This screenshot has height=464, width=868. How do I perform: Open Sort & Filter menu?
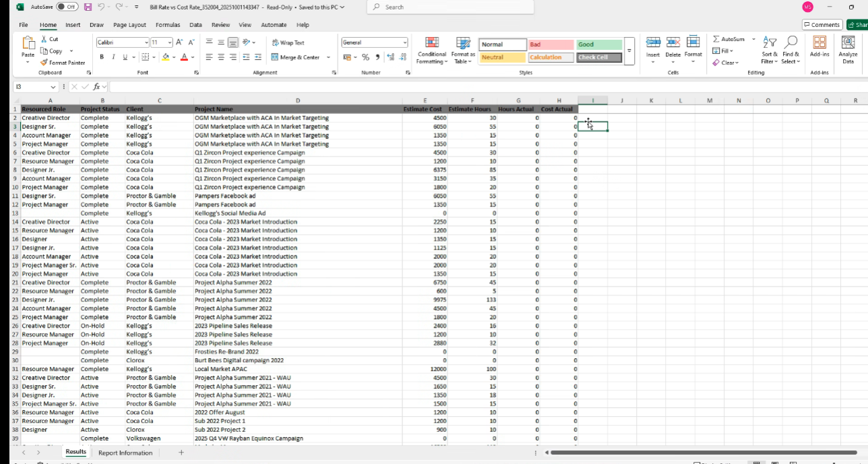pyautogui.click(x=770, y=51)
